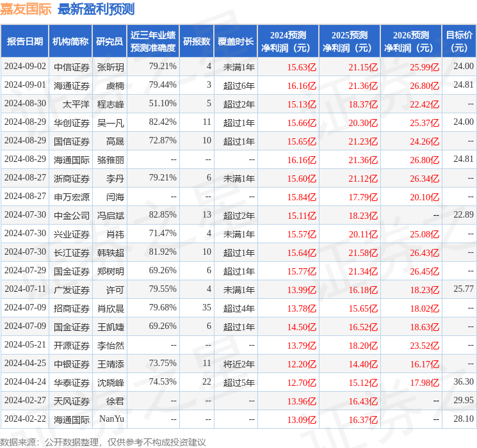477x448 pixels.
Task: Select analyst 郑树明 cell
Action: (x=109, y=271)
